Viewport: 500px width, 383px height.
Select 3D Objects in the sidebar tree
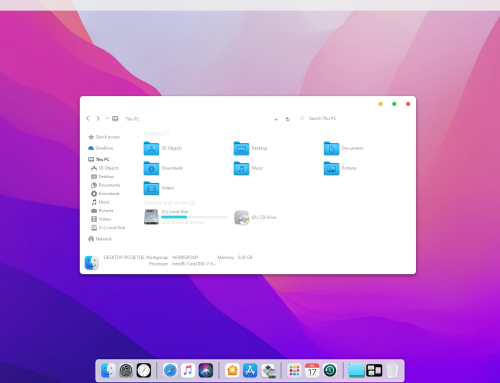[x=105, y=168]
